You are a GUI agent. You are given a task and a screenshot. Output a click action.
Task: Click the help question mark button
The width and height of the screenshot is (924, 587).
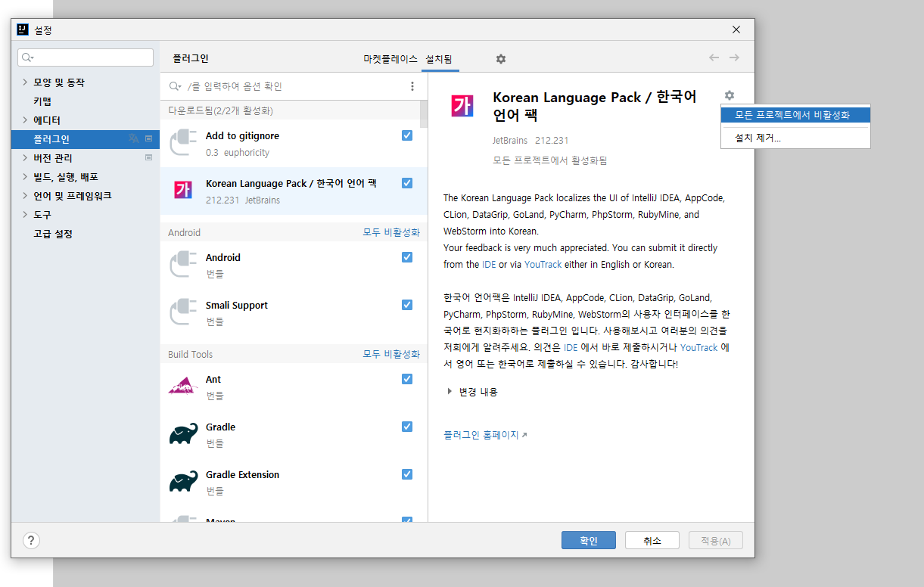tap(31, 540)
